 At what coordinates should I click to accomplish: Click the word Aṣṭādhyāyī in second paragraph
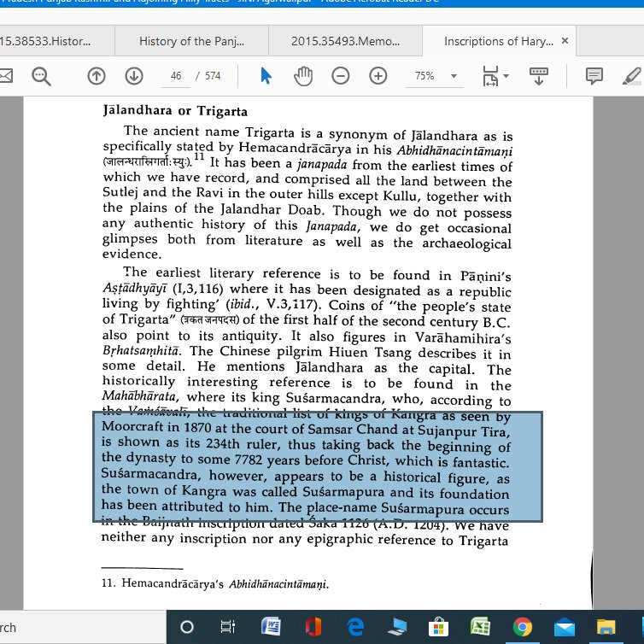coord(135,289)
